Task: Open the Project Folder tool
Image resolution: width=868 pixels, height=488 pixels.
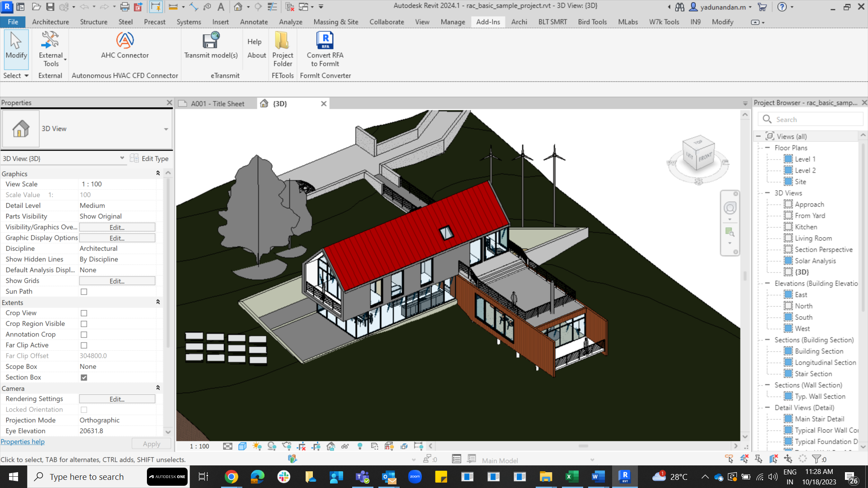Action: 283,41
